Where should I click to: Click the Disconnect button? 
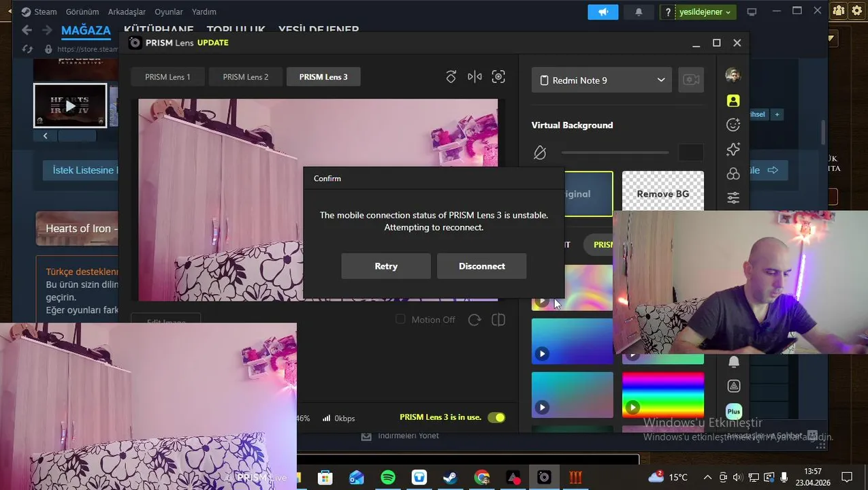point(482,266)
